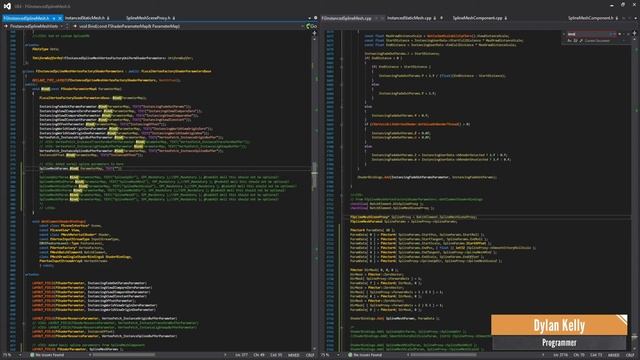Click left pane No issues found indicator

point(47,355)
